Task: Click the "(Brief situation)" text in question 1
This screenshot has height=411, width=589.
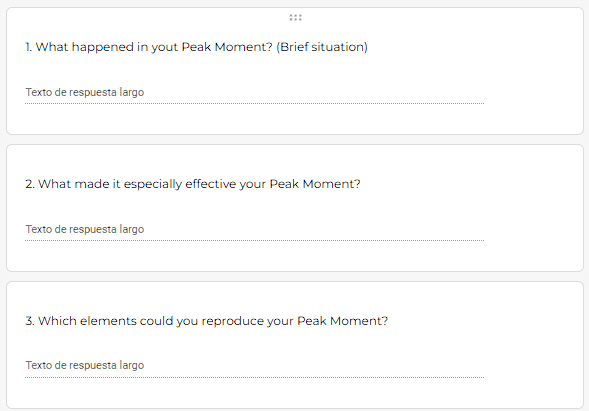Action: (322, 47)
